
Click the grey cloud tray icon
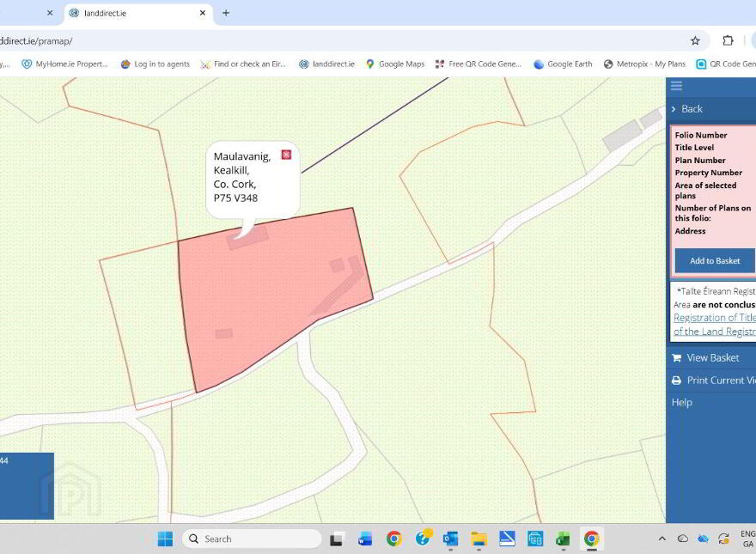[683, 539]
